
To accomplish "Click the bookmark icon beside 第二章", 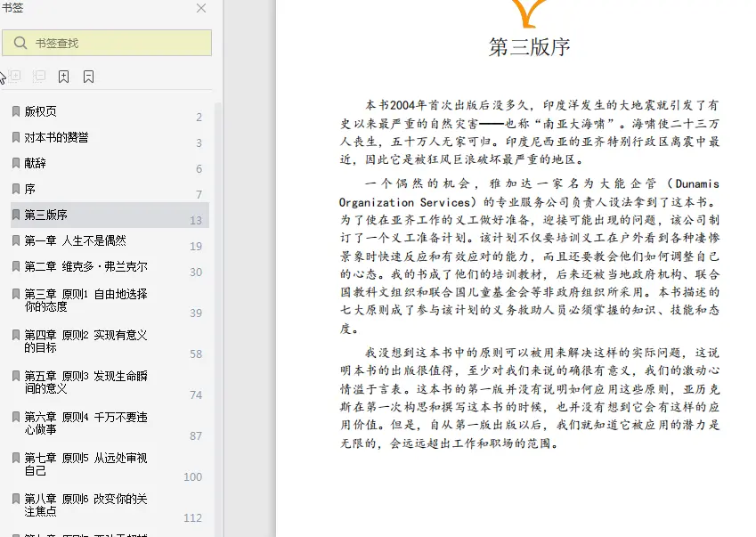I will click(x=16, y=266).
